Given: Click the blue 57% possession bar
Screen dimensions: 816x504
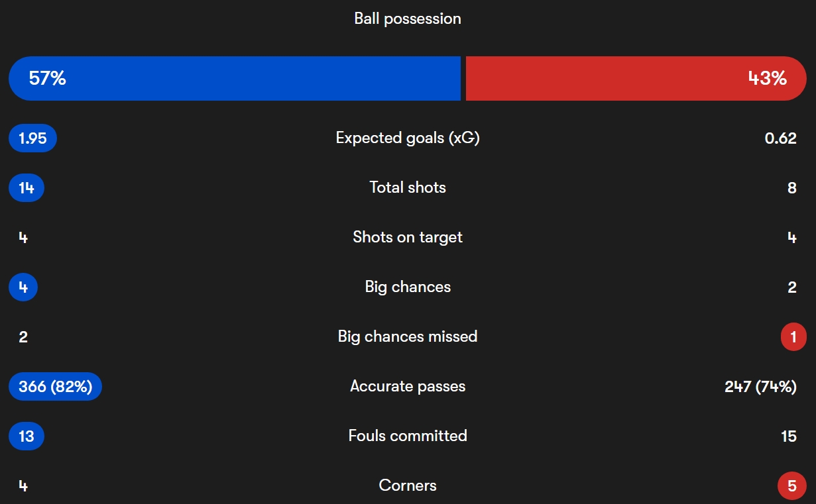Looking at the screenshot, I should tap(235, 78).
